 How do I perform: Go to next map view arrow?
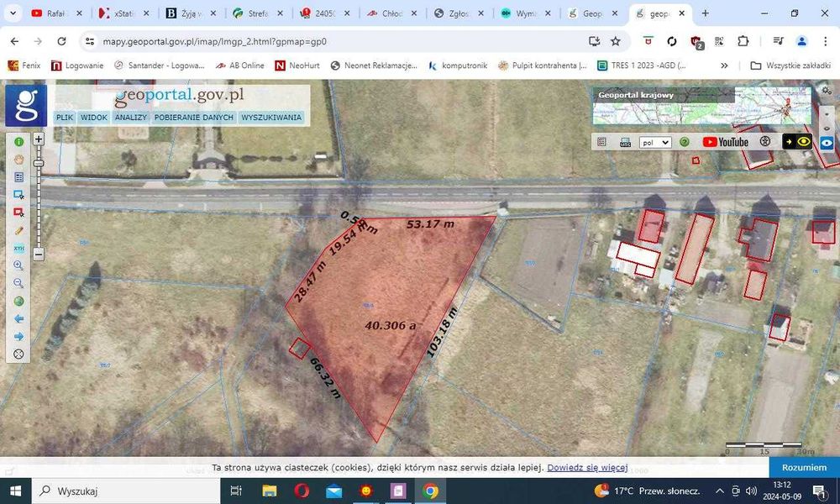[18, 336]
